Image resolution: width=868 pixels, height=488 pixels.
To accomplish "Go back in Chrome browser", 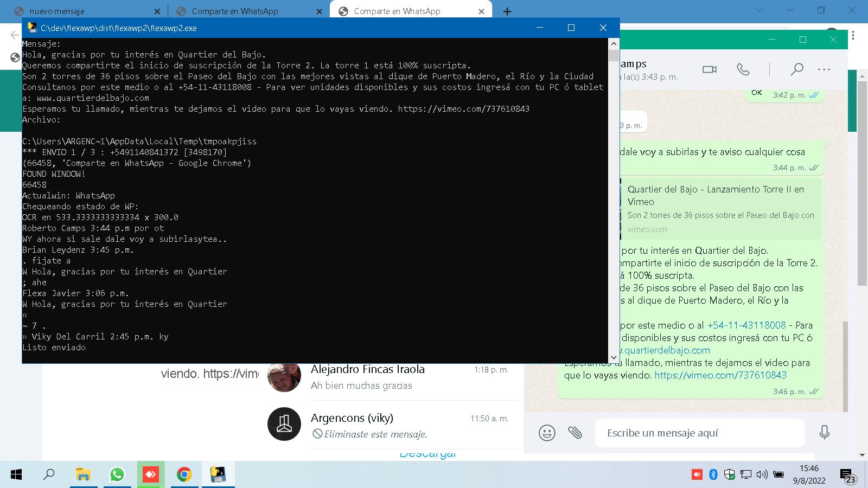I will click(15, 35).
